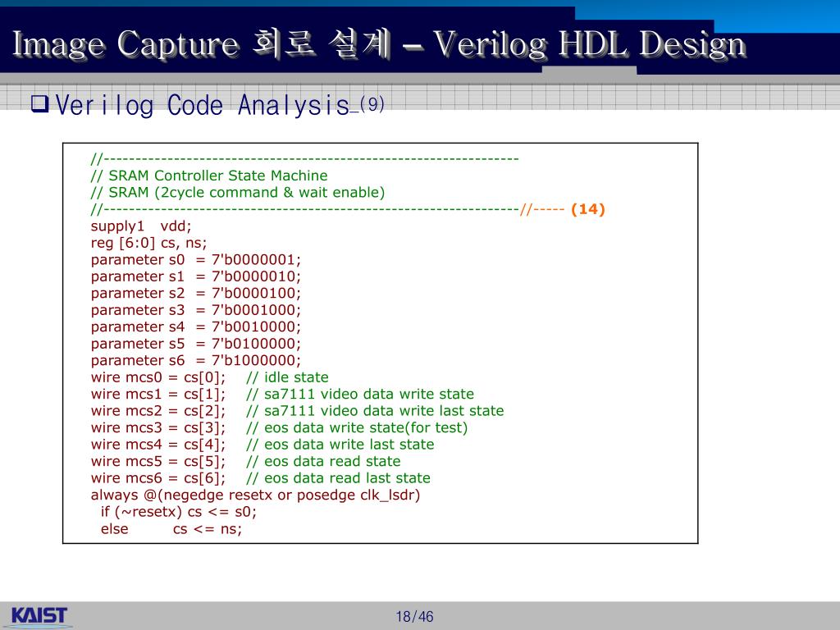Select the square bullet before Verilog Code Analysis
This screenshot has height=630, width=840.
point(40,103)
